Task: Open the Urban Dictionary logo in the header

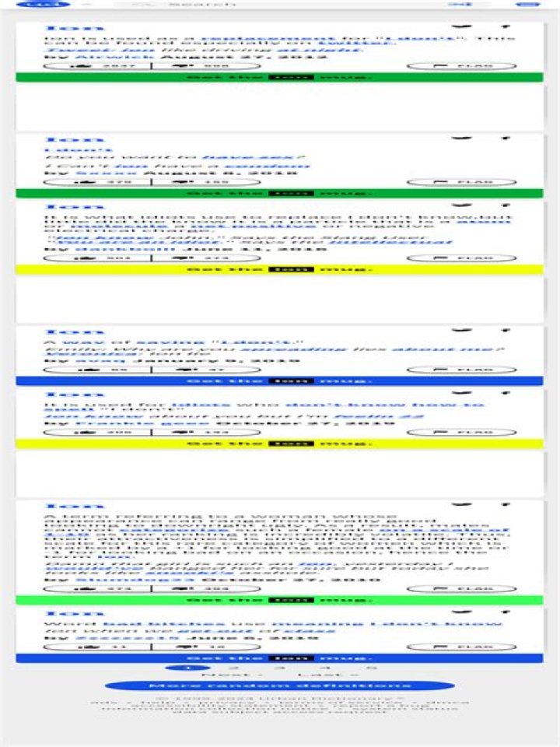Action: pyautogui.click(x=43, y=5)
